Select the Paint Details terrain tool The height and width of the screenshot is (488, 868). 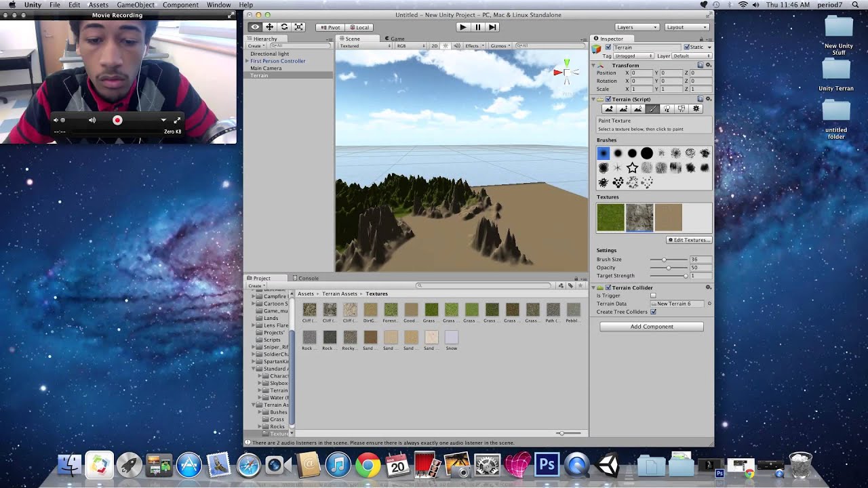tap(682, 109)
